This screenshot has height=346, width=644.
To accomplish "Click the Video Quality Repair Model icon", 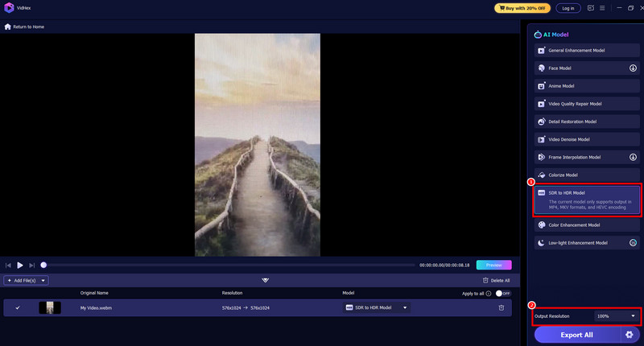I will 541,104.
